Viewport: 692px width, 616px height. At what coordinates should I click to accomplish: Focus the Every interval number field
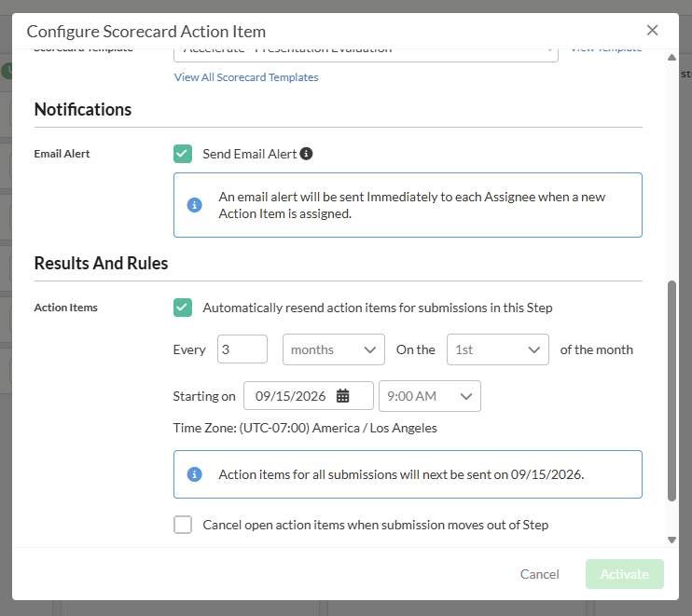[242, 349]
